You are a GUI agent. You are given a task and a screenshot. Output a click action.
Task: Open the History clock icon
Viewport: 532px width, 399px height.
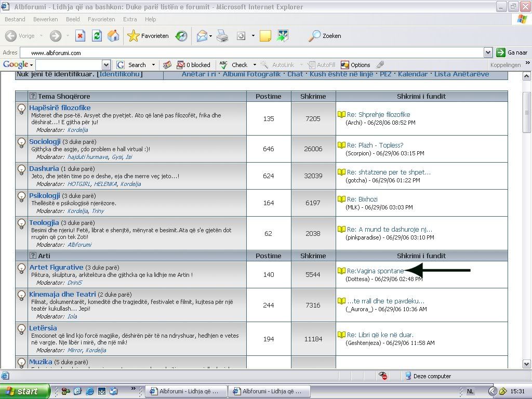pyautogui.click(x=181, y=36)
